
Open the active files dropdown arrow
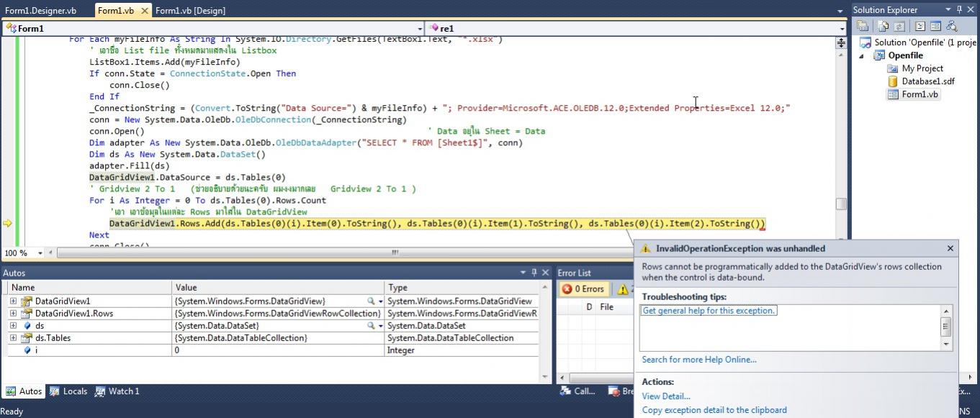(840, 11)
